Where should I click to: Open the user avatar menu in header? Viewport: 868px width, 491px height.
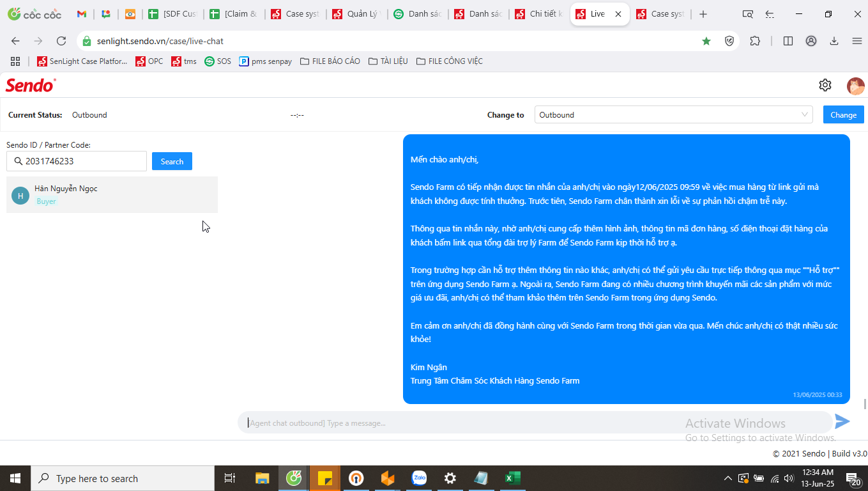[x=855, y=85]
